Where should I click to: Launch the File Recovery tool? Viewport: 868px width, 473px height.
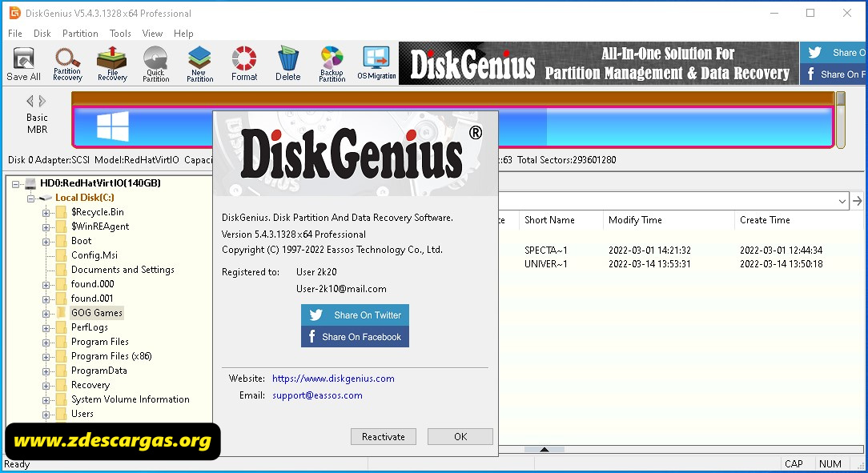pyautogui.click(x=112, y=63)
